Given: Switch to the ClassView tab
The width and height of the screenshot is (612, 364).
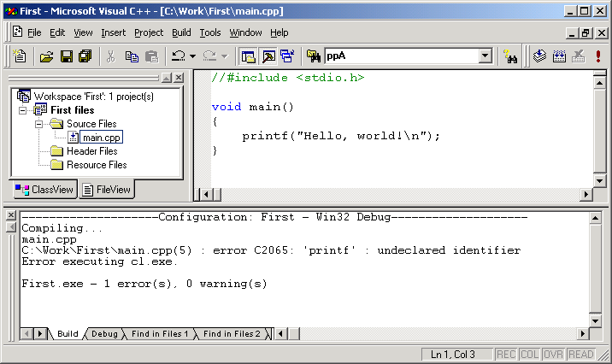Looking at the screenshot, I should pos(44,190).
